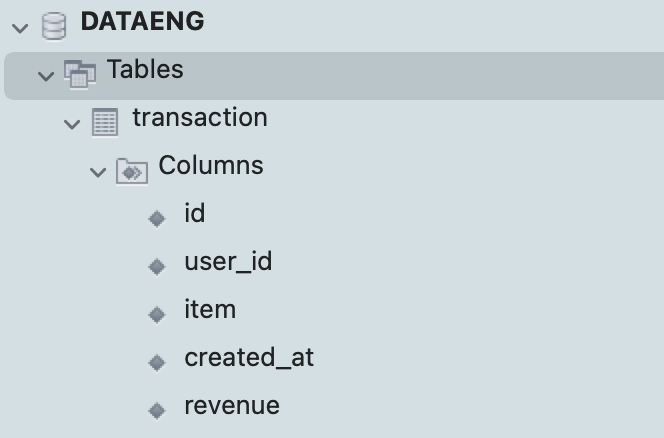The width and height of the screenshot is (664, 438).
Task: Collapse the transaction table chevron
Action: tap(71, 124)
